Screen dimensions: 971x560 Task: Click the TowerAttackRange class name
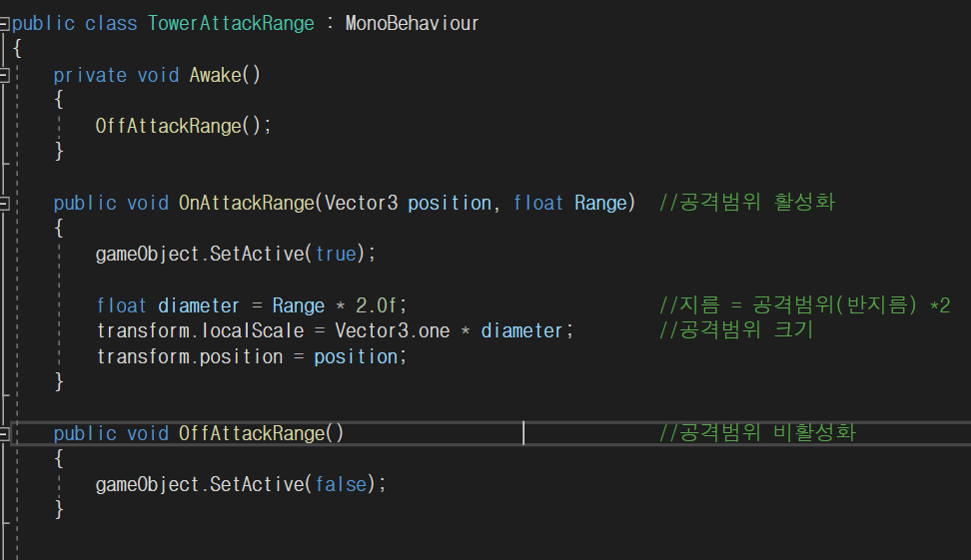pos(231,23)
